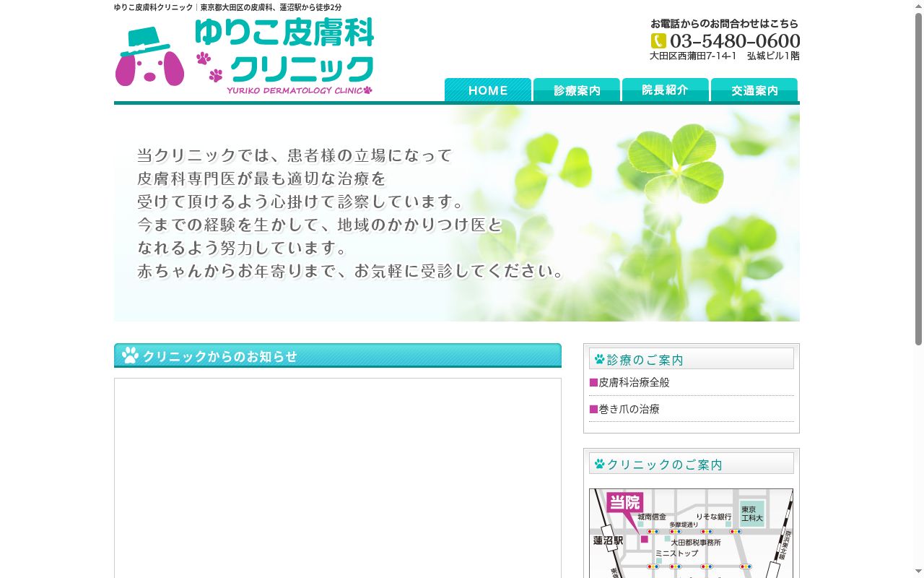The height and width of the screenshot is (578, 924).
Task: Click the YURIKO DERMATOLOGY CLINIC subtitle
Action: point(299,90)
